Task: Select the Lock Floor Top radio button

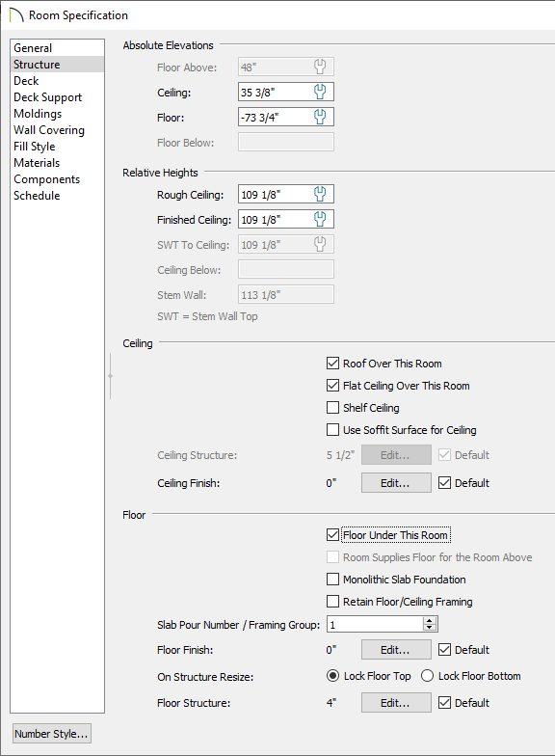Action: 333,676
